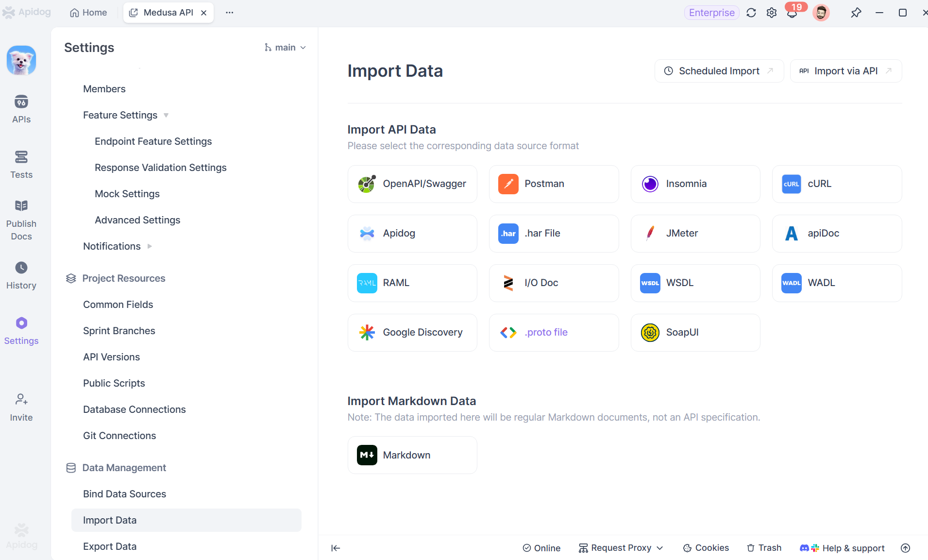The height and width of the screenshot is (560, 928).
Task: Pin the window using the pin icon
Action: (856, 13)
